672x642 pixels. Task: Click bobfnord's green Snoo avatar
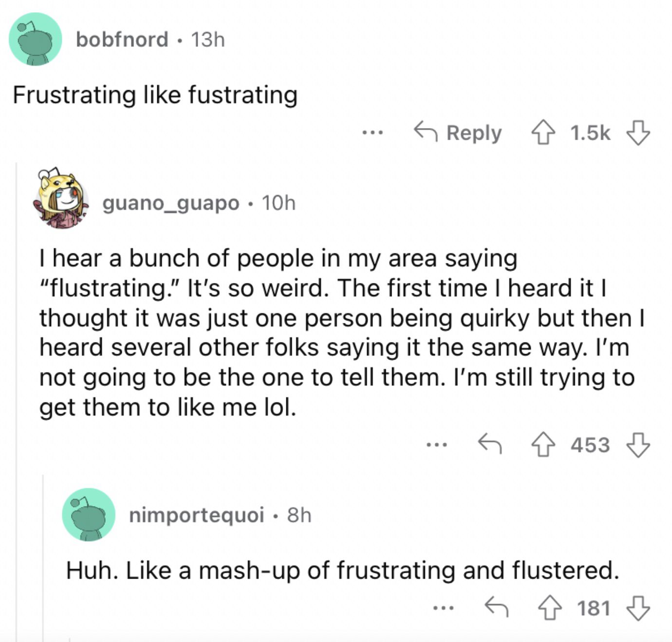click(35, 39)
